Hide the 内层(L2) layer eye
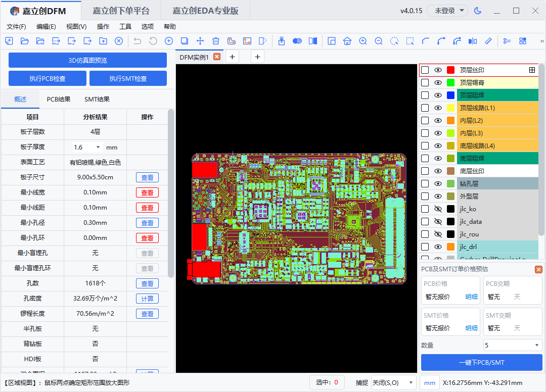 (x=438, y=121)
